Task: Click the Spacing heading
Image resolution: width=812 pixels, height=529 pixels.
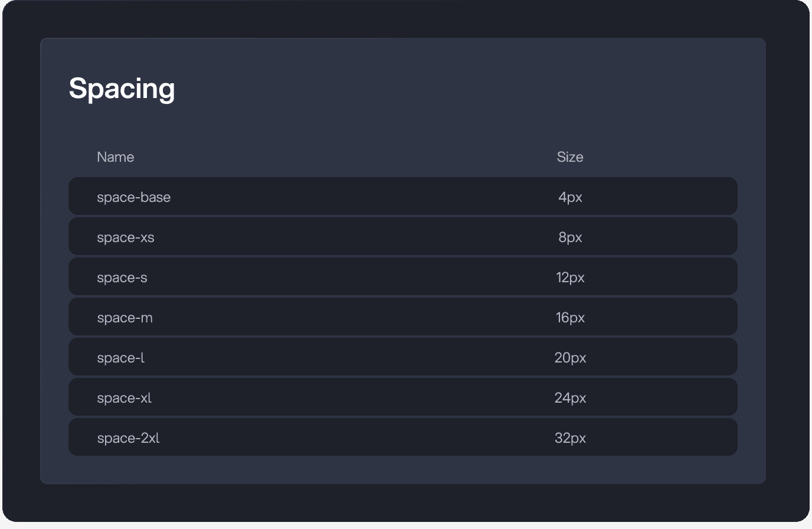Action: pos(122,89)
